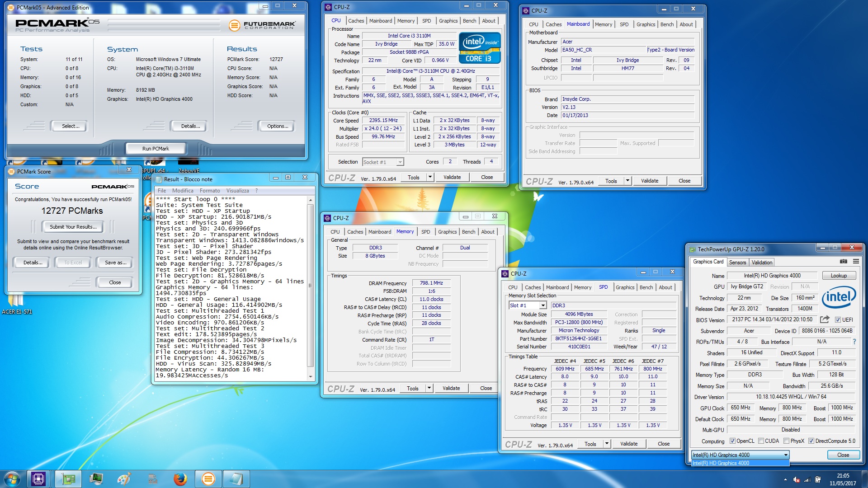
Task: Open the Slot #1 memory slot dropdown
Action: (528, 305)
